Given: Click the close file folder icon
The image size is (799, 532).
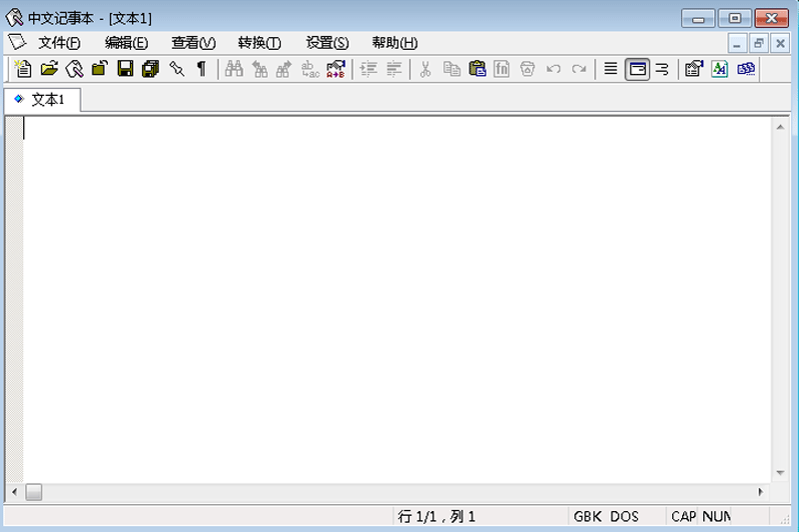Looking at the screenshot, I should tap(100, 69).
